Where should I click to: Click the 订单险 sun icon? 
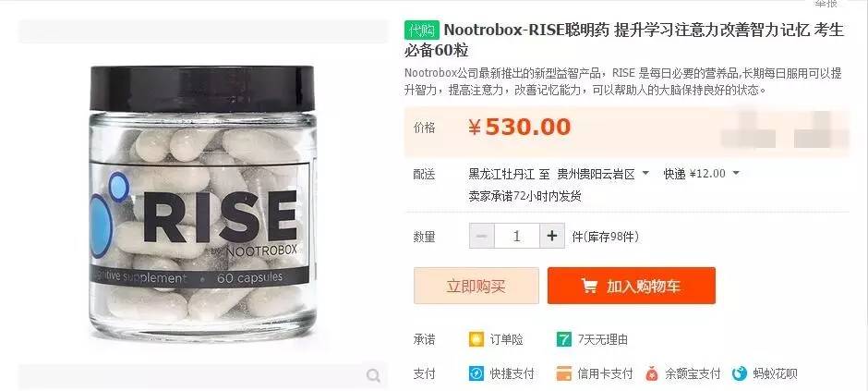tap(476, 339)
